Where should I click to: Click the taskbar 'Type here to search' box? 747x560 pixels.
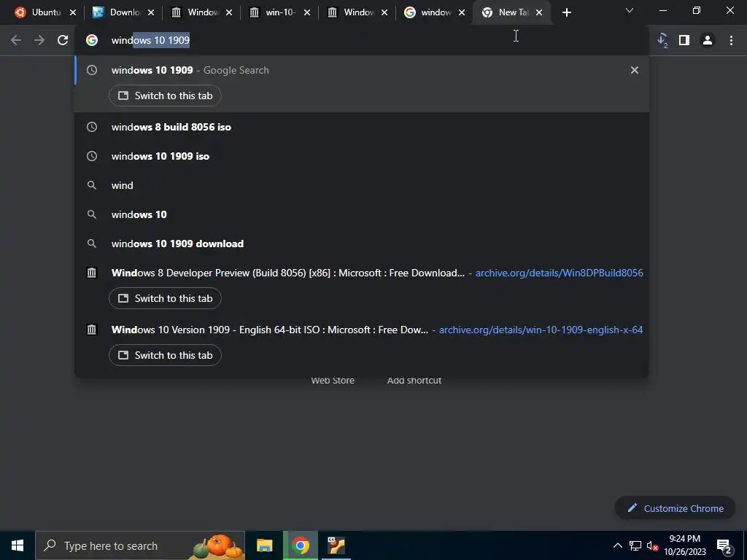point(140,545)
